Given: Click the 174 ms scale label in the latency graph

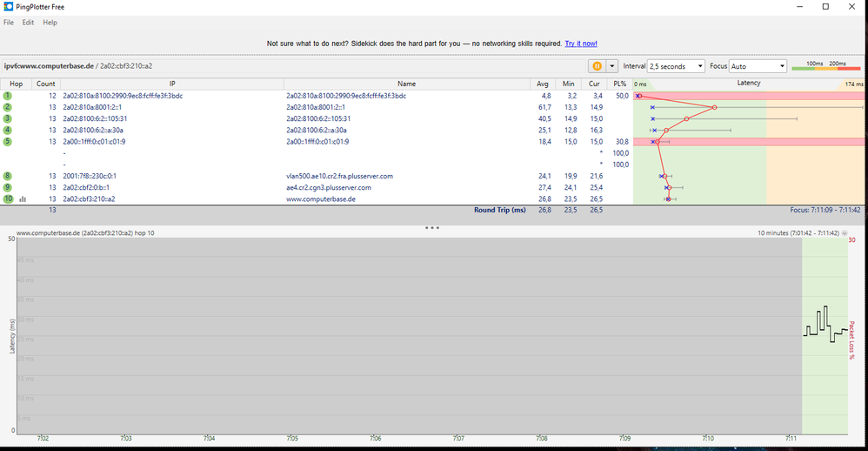Looking at the screenshot, I should [853, 84].
